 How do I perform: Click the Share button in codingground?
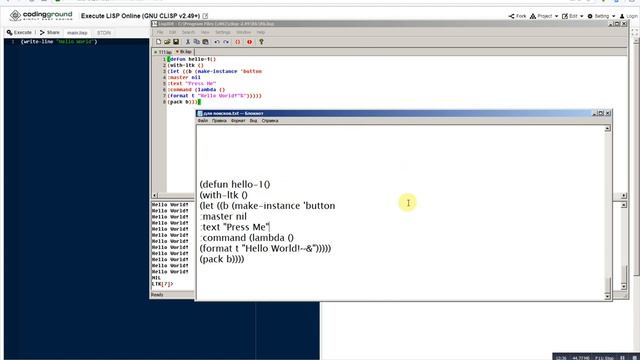[49, 32]
